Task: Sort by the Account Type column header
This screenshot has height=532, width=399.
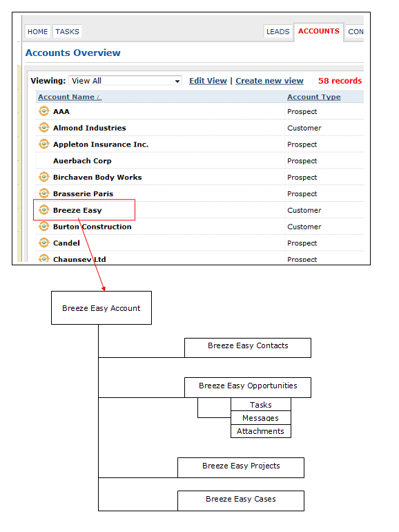Action: (314, 97)
